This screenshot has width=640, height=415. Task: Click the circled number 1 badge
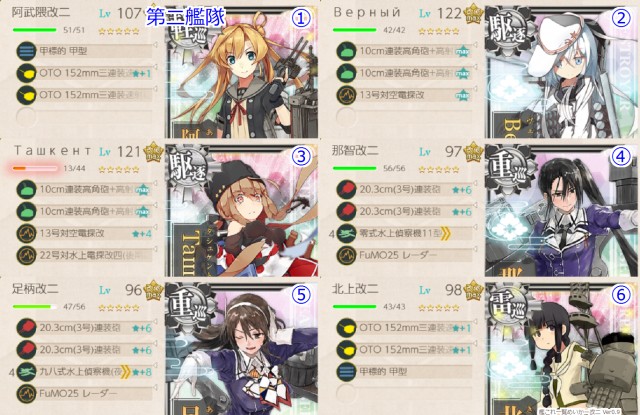coord(301,18)
